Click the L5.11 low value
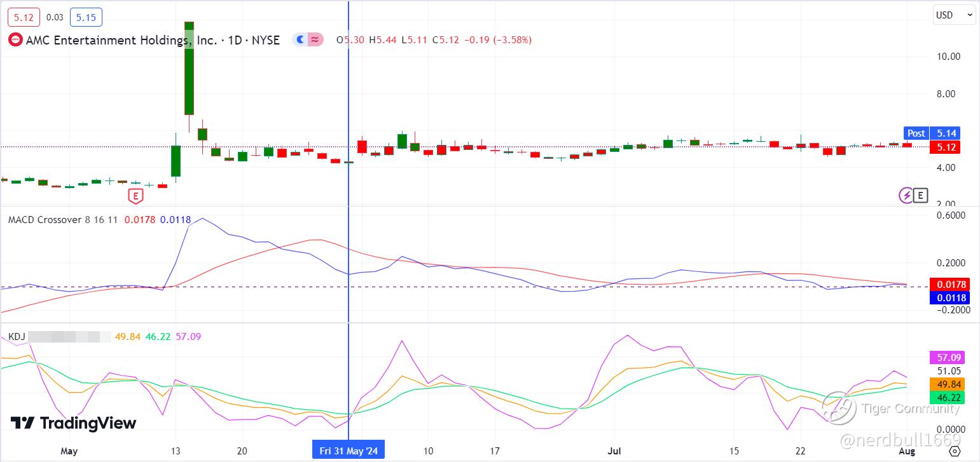This screenshot has width=980, height=462. (x=413, y=40)
